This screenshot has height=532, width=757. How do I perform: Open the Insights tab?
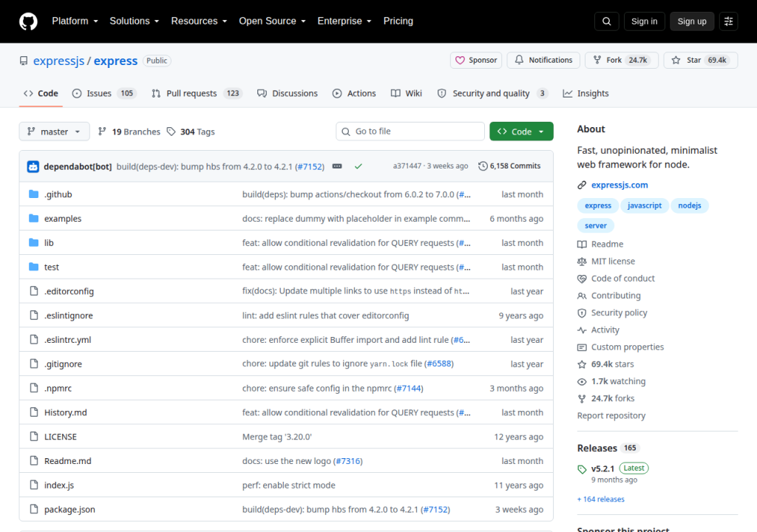[x=585, y=93]
